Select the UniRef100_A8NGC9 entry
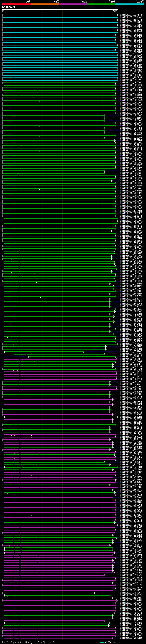This screenshot has width=146, height=644. point(131,593)
